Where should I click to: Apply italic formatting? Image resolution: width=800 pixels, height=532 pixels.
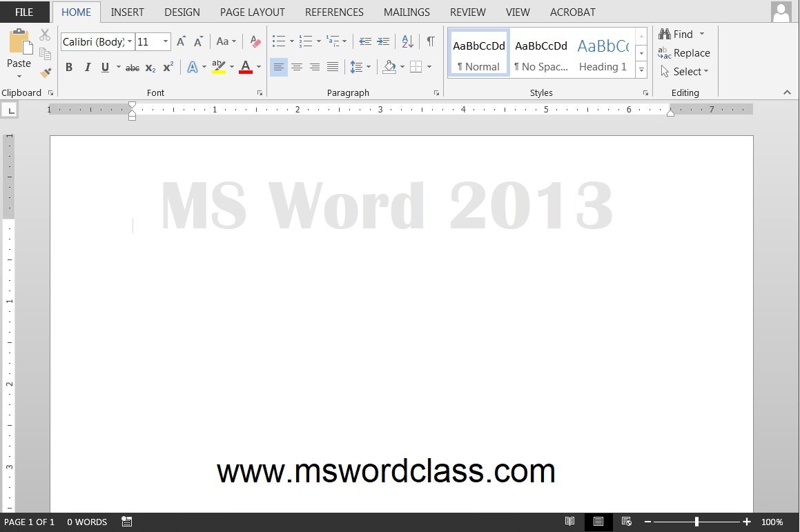[88, 67]
